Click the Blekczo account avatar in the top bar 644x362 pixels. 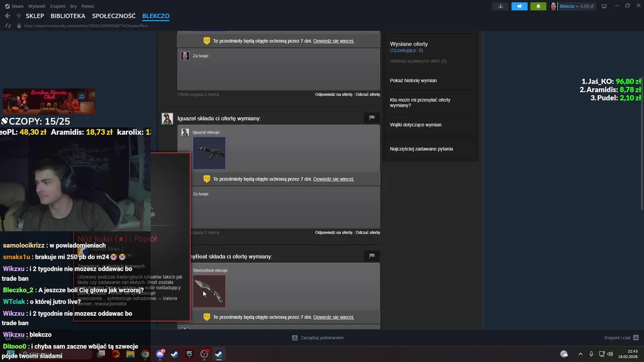pyautogui.click(x=554, y=6)
